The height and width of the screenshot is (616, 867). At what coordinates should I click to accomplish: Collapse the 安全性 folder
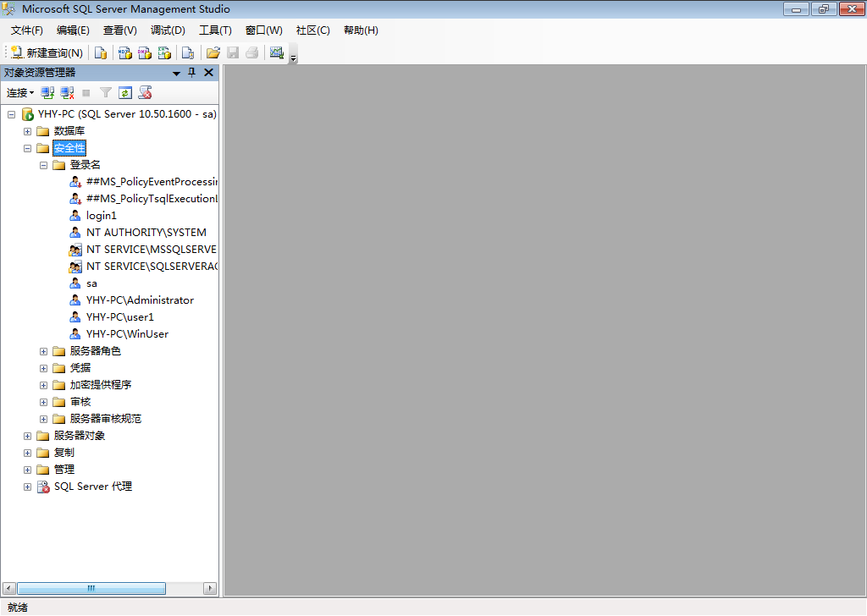(x=27, y=148)
